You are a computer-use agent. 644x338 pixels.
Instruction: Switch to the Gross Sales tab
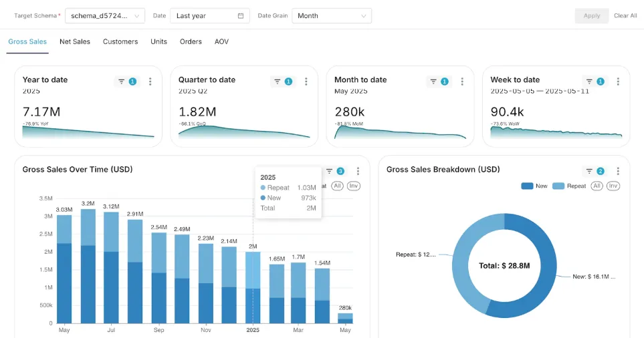click(27, 41)
